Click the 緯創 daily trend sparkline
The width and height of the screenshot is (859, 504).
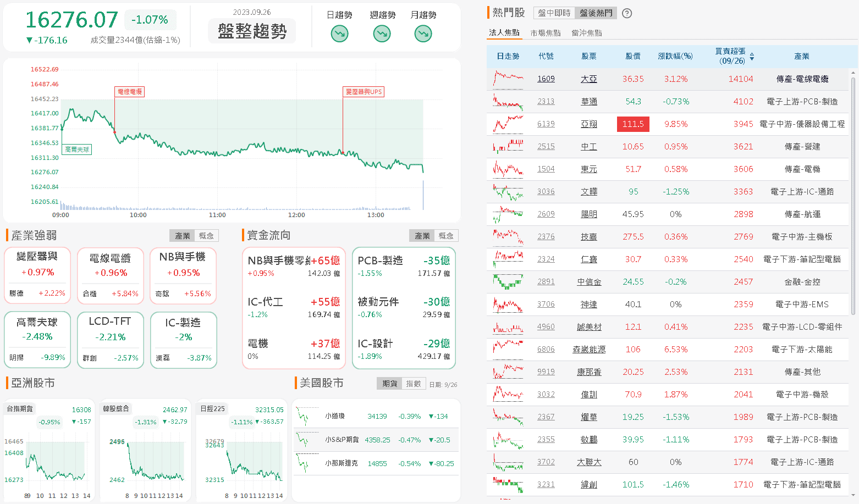click(508, 485)
